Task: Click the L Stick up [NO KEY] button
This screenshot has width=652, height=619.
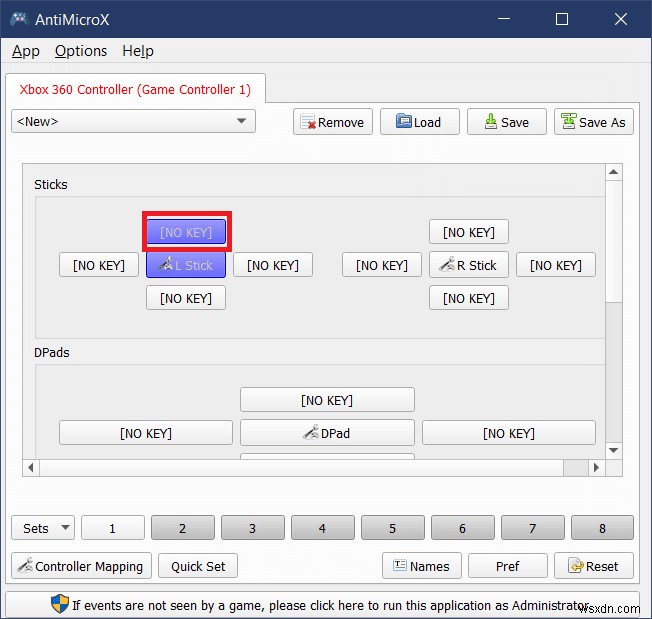Action: click(x=186, y=232)
